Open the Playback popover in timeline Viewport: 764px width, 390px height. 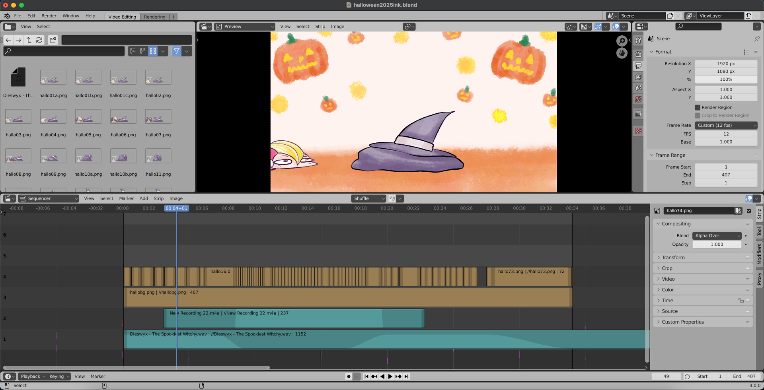pos(32,376)
